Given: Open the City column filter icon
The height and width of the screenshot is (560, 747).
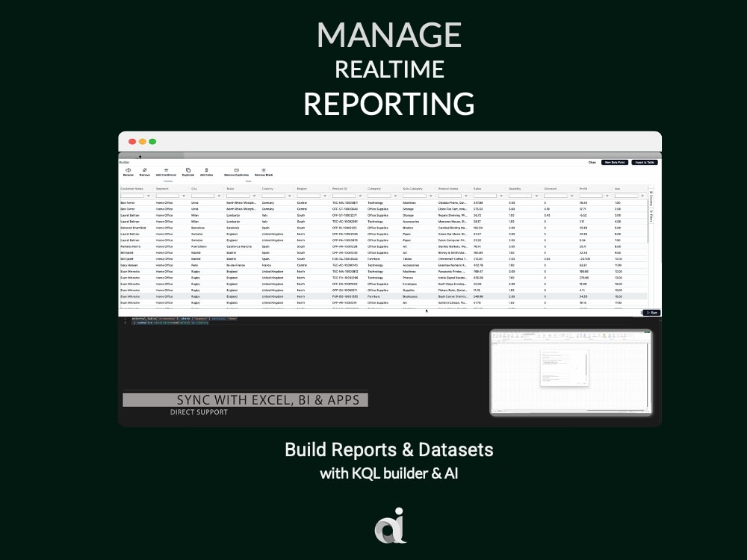Looking at the screenshot, I should (219, 196).
